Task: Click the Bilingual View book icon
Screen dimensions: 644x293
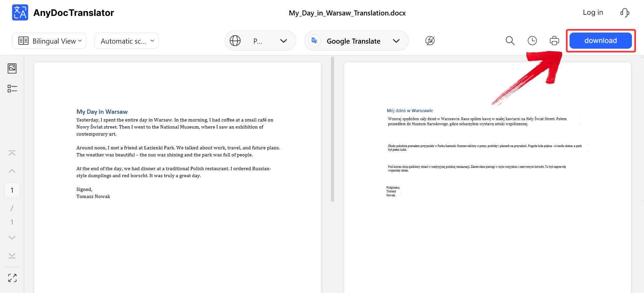Action: tap(23, 41)
